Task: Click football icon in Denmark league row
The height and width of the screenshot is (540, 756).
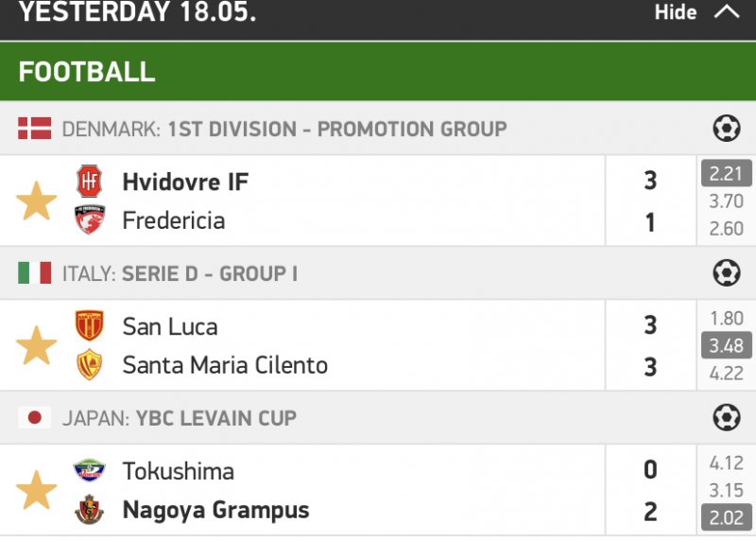Action: point(726,129)
